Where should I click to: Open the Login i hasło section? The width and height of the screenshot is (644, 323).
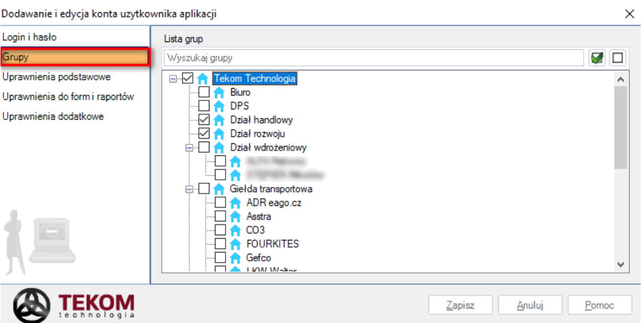75,37
